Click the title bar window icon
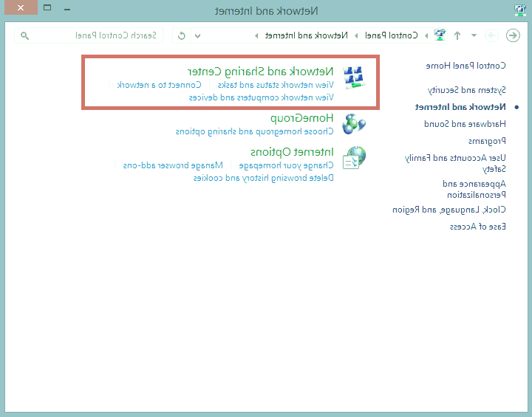 tap(519, 10)
